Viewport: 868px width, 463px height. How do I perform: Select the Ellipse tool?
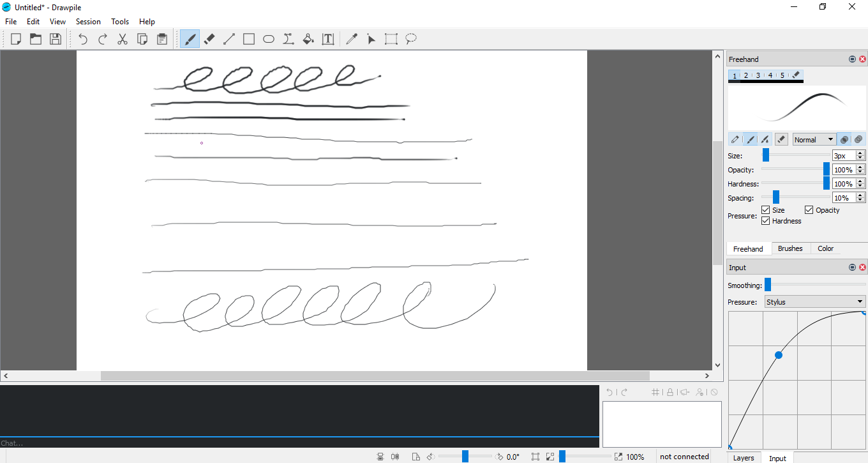click(268, 39)
